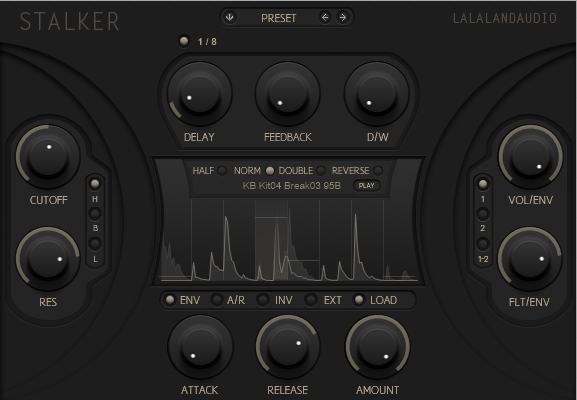Select HALF speed radio button
Viewport: 577px width, 400px height.
click(222, 171)
